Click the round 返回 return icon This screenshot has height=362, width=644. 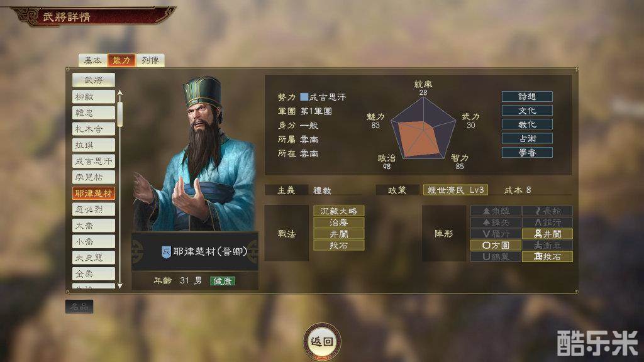[322, 341]
